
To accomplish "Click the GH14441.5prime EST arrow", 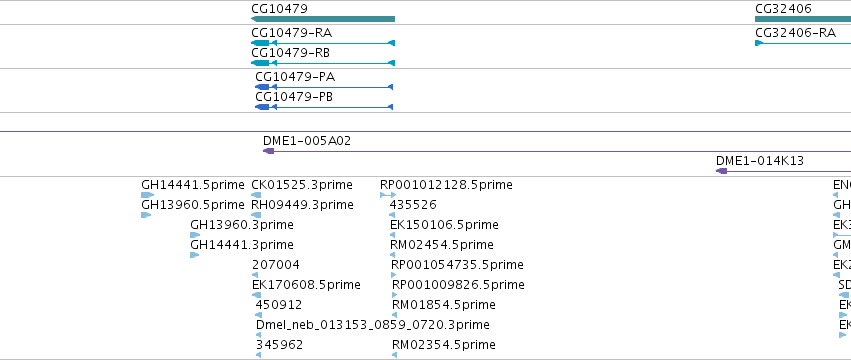I will click(147, 195).
